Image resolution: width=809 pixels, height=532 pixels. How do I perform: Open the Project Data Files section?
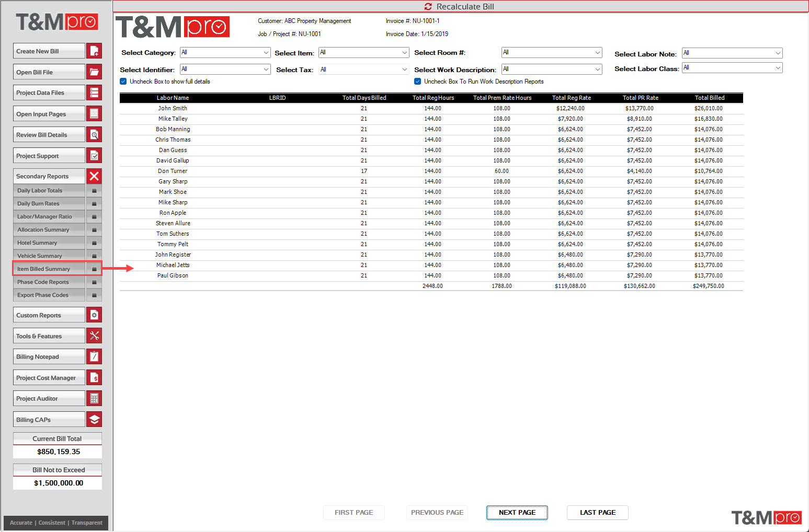[x=49, y=92]
